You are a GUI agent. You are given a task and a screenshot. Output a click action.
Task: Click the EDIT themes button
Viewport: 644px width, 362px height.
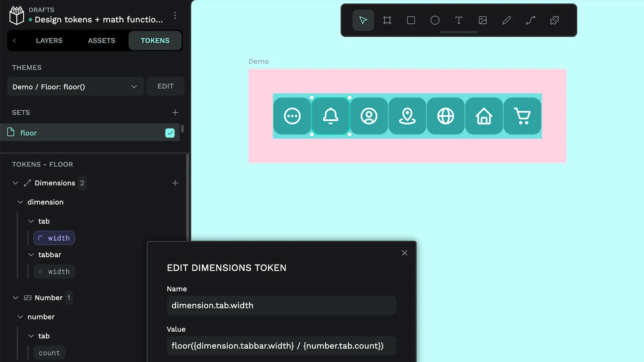[166, 86]
